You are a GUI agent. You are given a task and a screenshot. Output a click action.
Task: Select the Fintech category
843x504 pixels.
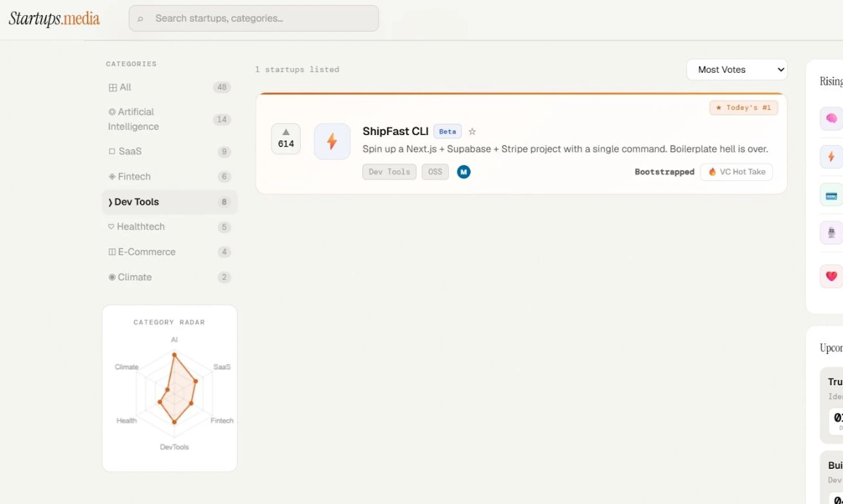coord(169,176)
